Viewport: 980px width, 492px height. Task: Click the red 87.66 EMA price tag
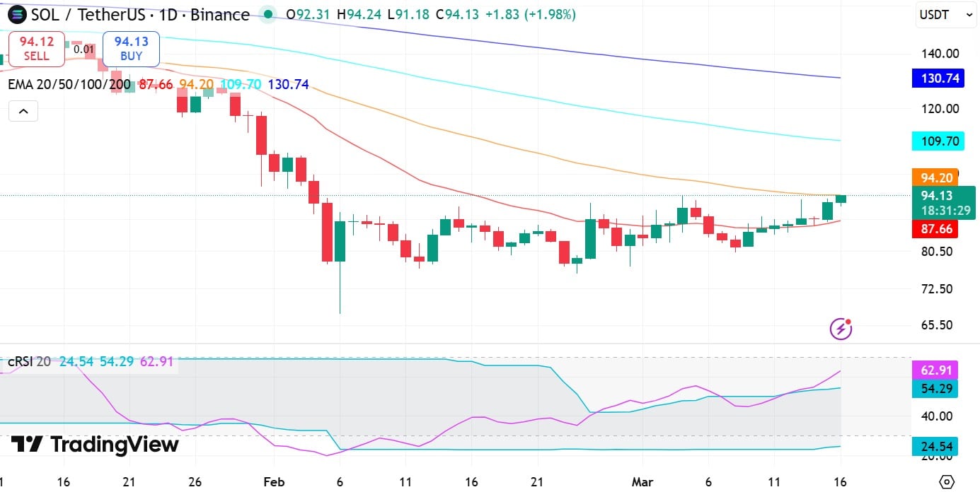[x=935, y=230]
